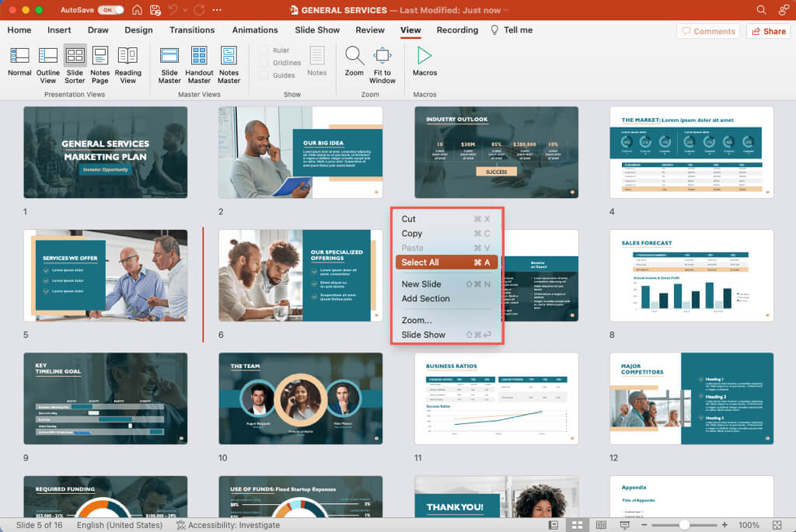Toggle the AutoSave switch
The width and height of the screenshot is (796, 532).
(x=110, y=9)
